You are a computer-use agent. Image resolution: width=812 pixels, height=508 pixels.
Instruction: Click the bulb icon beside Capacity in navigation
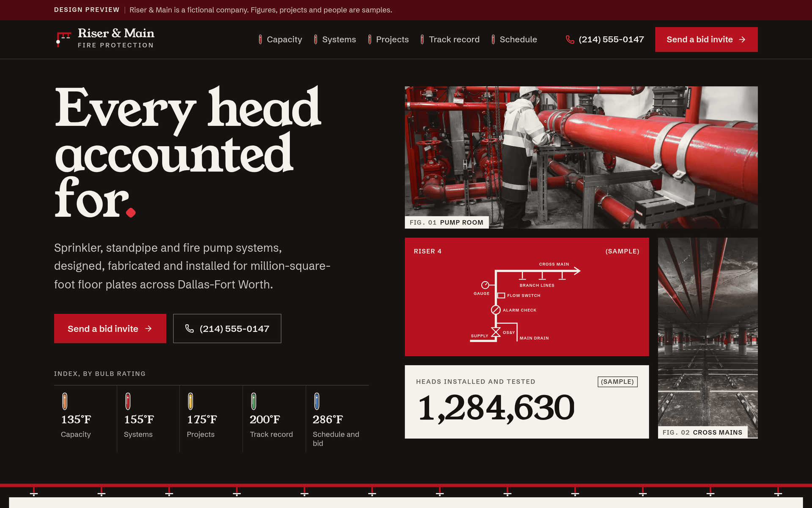260,39
